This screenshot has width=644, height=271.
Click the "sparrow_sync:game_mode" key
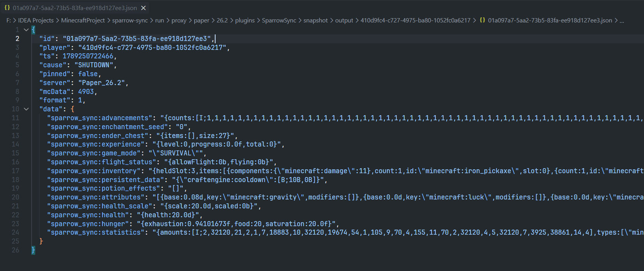[x=94, y=153]
